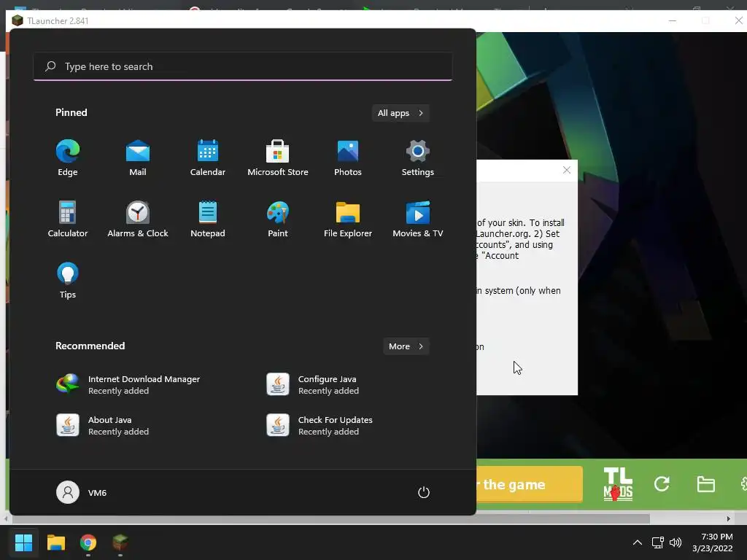This screenshot has width=747, height=560.
Task: Show More recommended items
Action: coord(406,346)
